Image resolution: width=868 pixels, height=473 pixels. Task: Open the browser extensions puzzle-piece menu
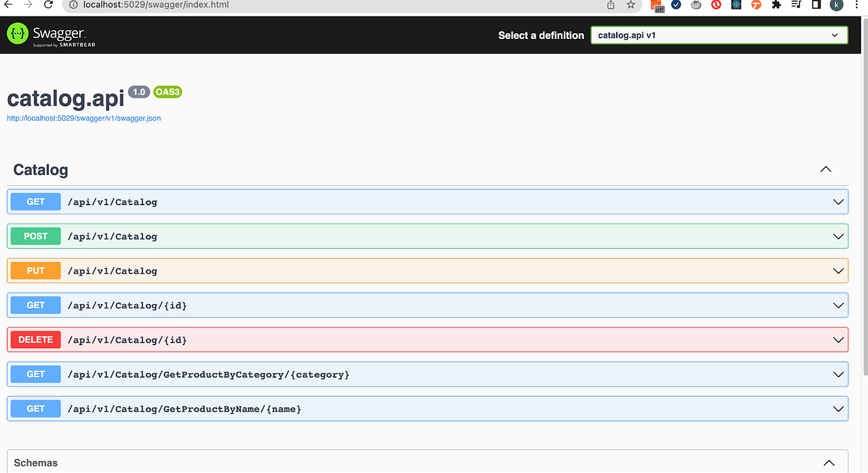coord(775,5)
